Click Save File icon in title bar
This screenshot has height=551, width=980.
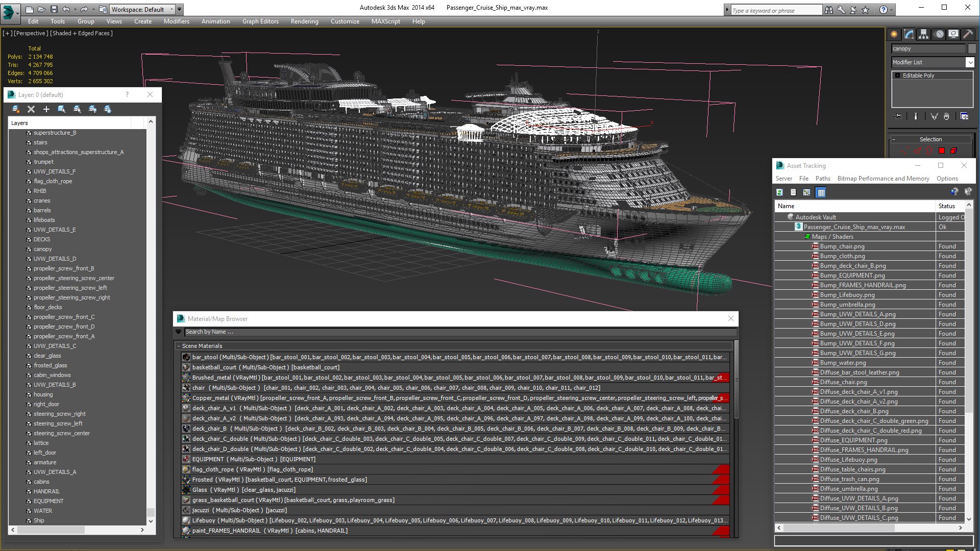click(x=53, y=9)
